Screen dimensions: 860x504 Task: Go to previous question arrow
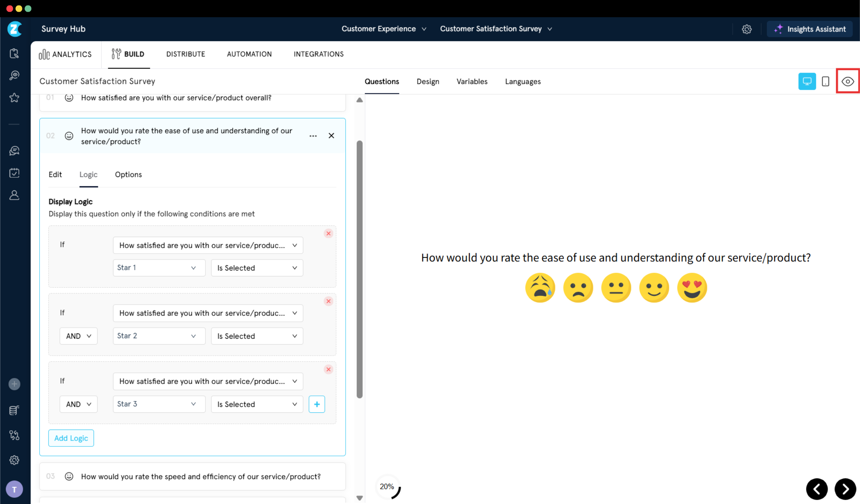(817, 489)
